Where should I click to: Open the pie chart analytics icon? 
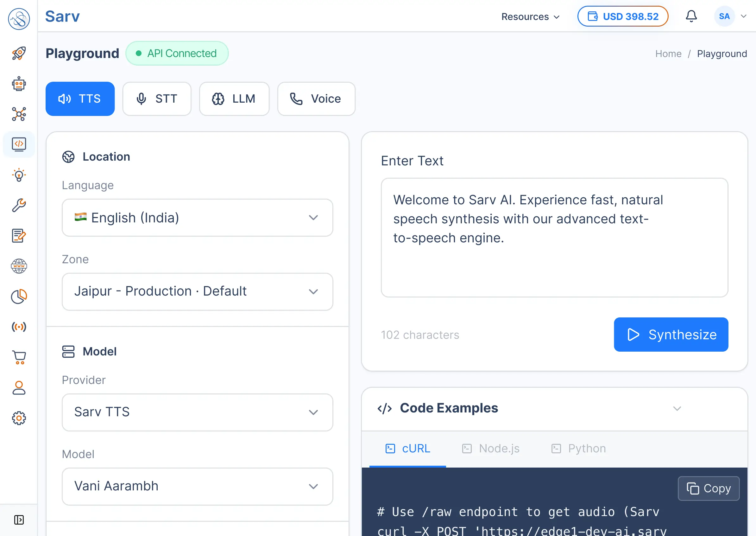pyautogui.click(x=19, y=297)
